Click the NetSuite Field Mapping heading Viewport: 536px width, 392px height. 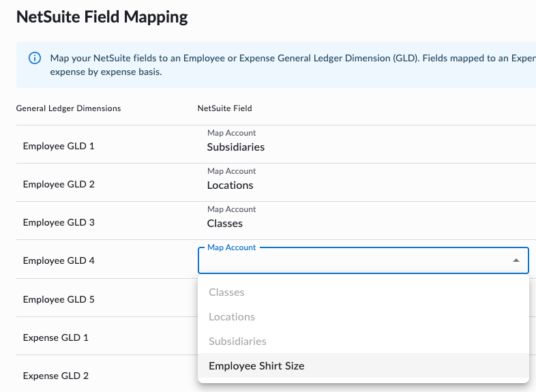tap(102, 17)
